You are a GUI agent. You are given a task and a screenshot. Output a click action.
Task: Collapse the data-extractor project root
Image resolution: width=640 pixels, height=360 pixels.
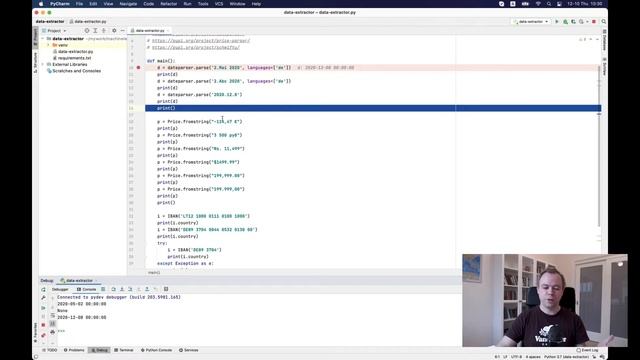pos(43,39)
